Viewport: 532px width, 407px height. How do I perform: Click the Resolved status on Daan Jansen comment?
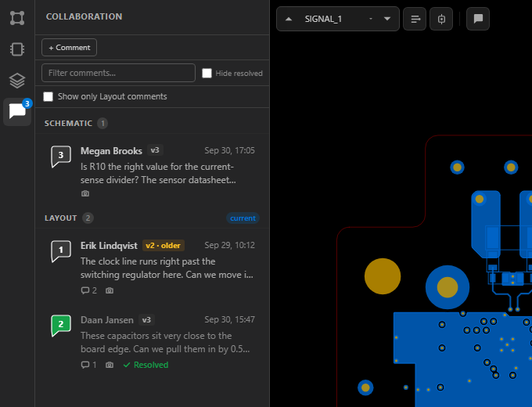point(146,365)
